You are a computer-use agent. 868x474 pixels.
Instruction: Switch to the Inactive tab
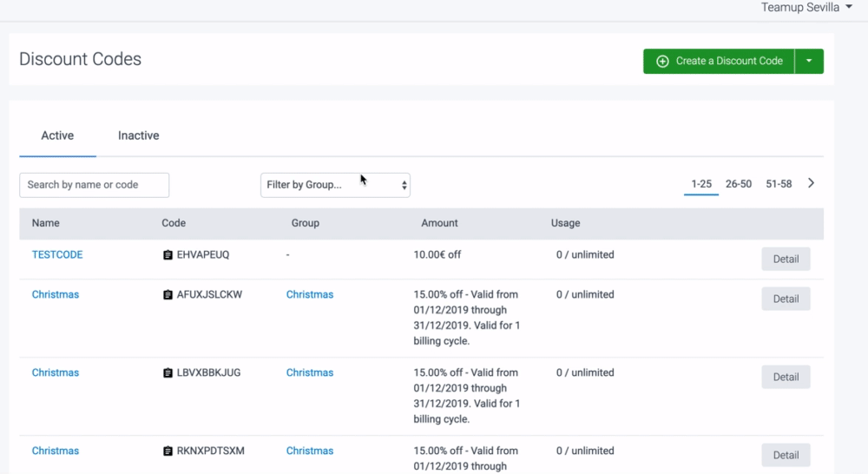pyautogui.click(x=139, y=135)
